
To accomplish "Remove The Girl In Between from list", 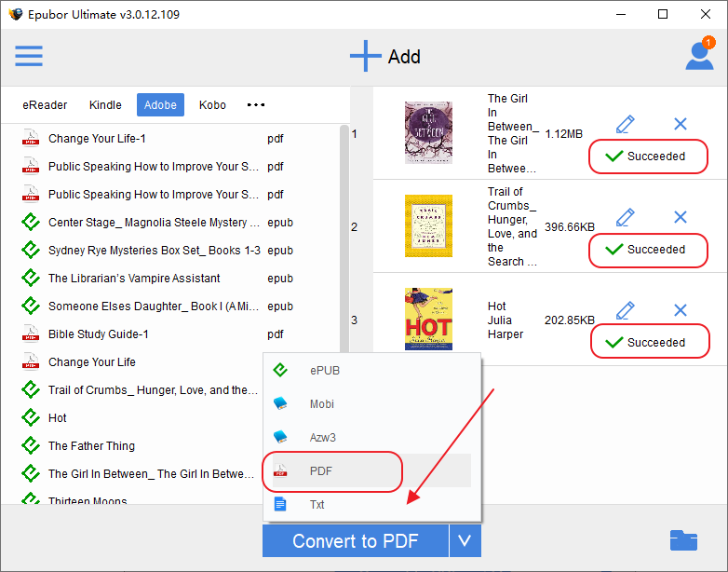I will pyautogui.click(x=680, y=124).
